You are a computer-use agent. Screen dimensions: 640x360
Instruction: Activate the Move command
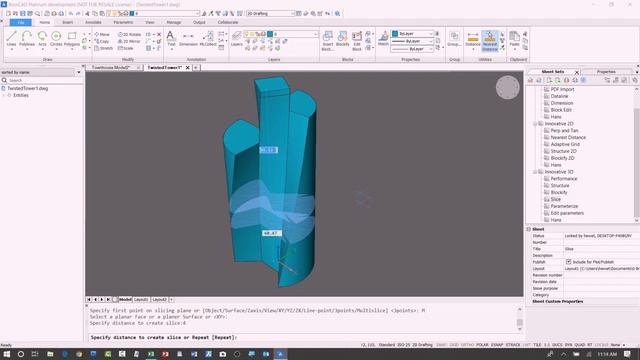[x=102, y=34]
